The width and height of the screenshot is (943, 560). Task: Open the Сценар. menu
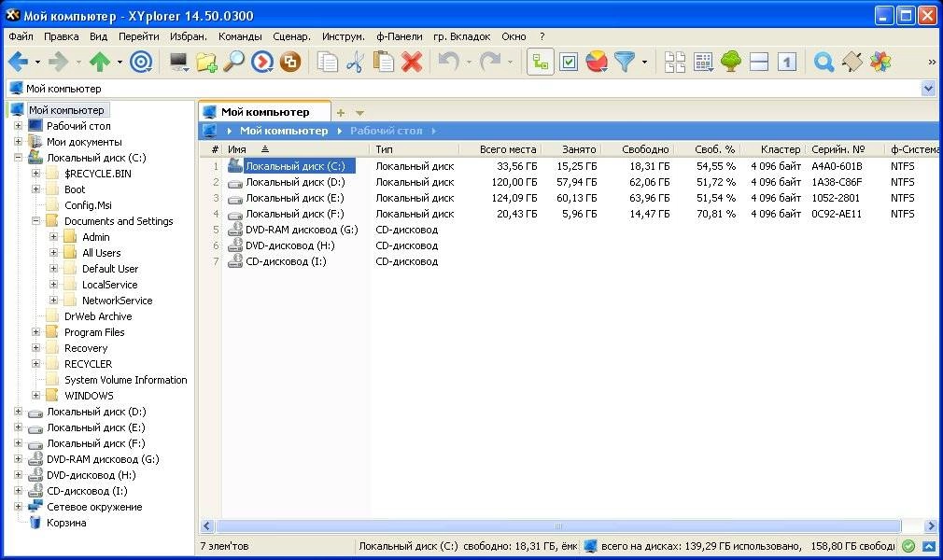(x=291, y=36)
